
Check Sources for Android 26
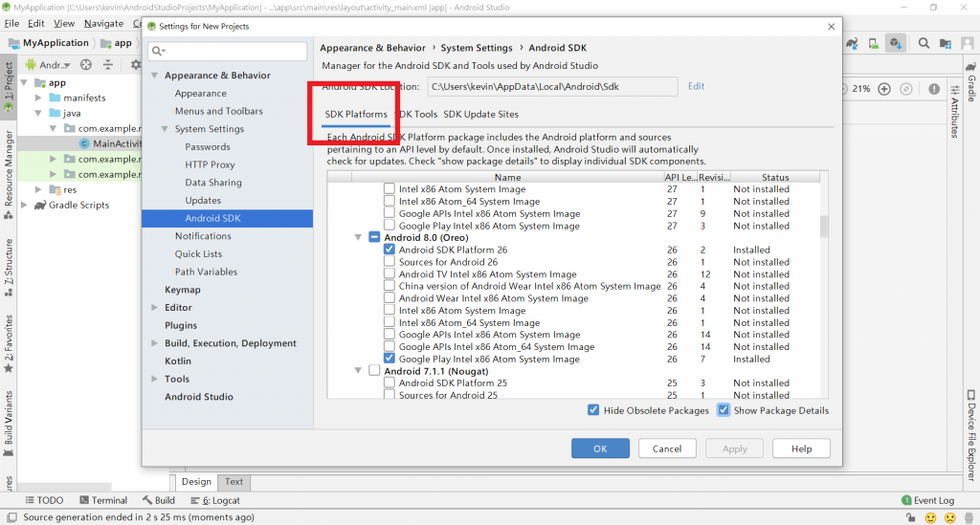[x=390, y=262]
